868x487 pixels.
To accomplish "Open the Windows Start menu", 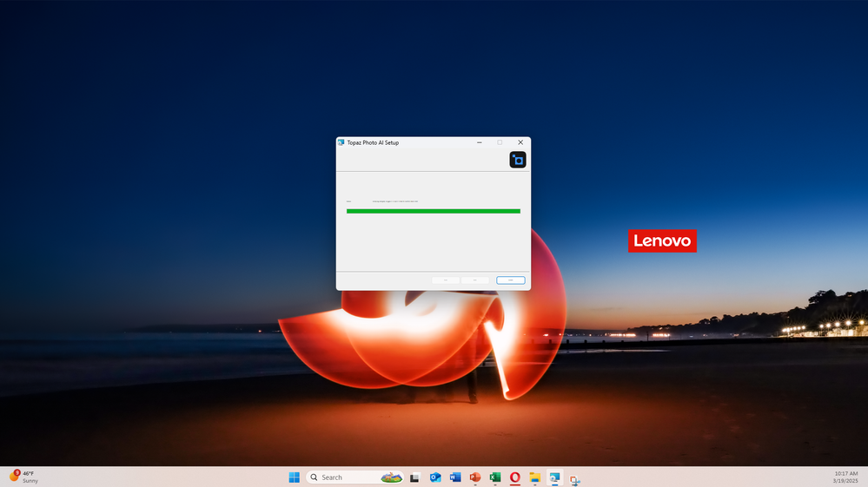I will tap(294, 477).
